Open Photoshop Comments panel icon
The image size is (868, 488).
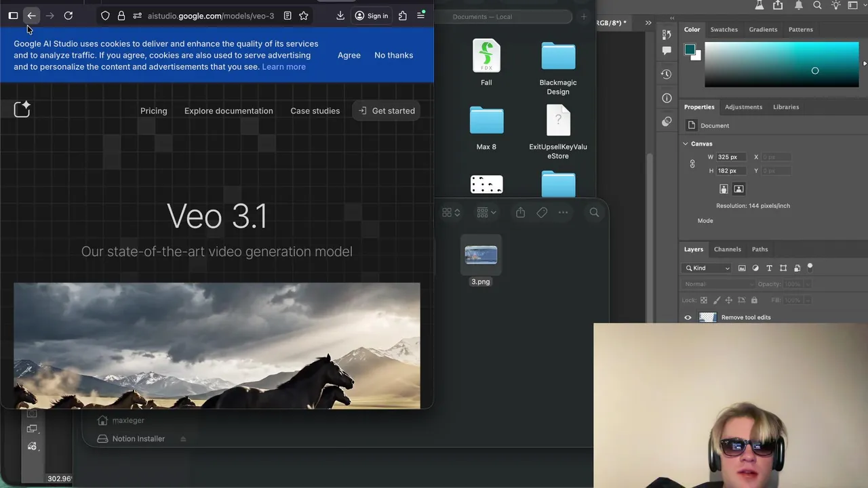[x=667, y=50]
